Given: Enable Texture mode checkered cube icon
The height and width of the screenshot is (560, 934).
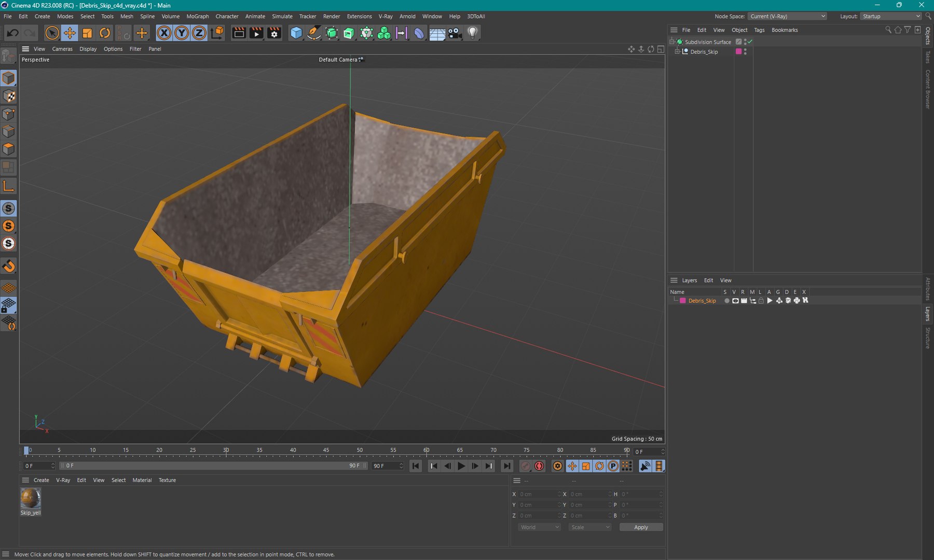Looking at the screenshot, I should tap(9, 96).
